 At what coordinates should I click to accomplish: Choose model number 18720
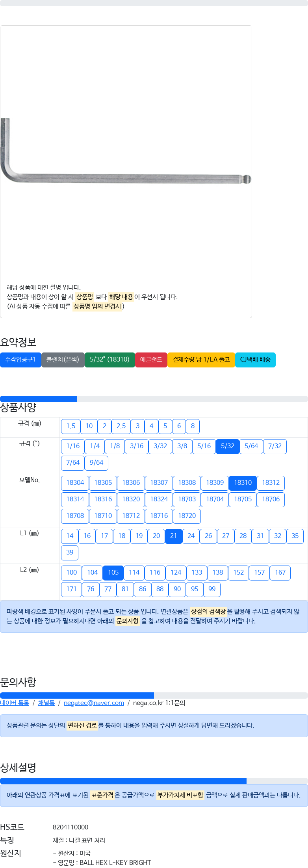click(187, 516)
